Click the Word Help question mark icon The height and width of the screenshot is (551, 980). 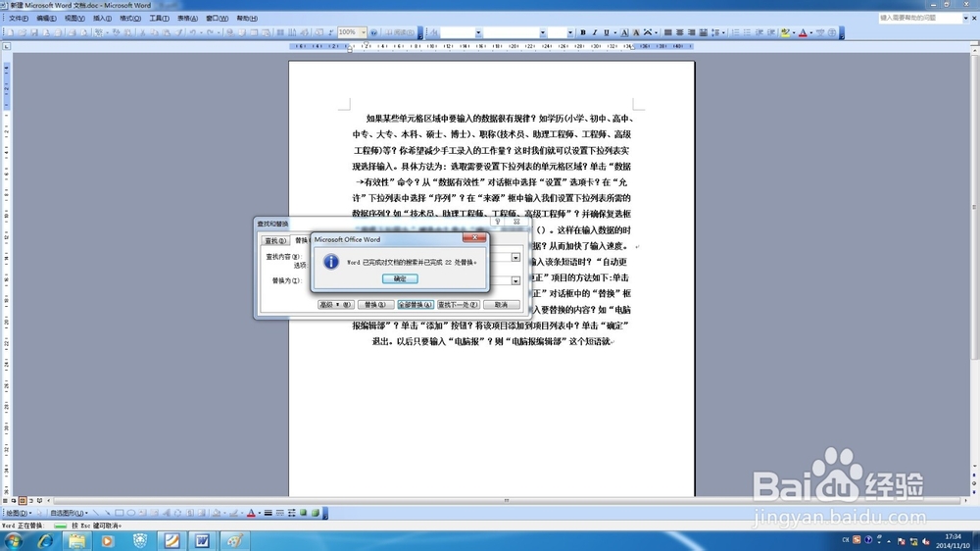[373, 32]
